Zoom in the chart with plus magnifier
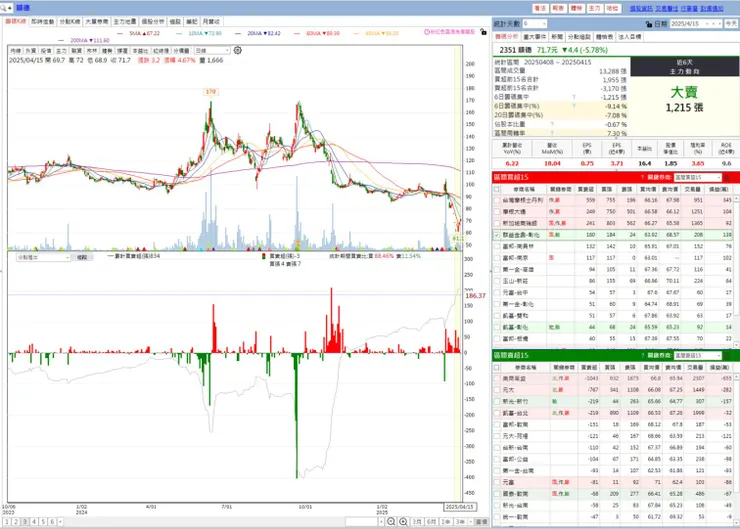 (x=404, y=521)
